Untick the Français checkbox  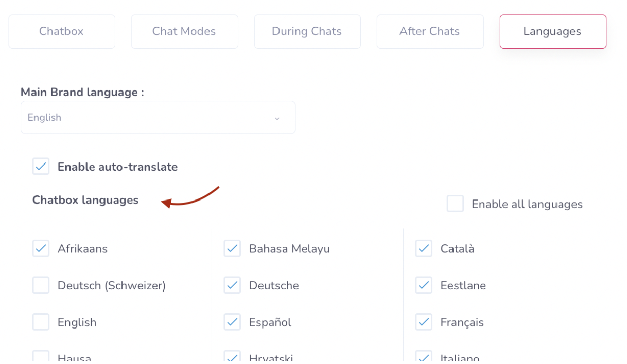pos(424,322)
